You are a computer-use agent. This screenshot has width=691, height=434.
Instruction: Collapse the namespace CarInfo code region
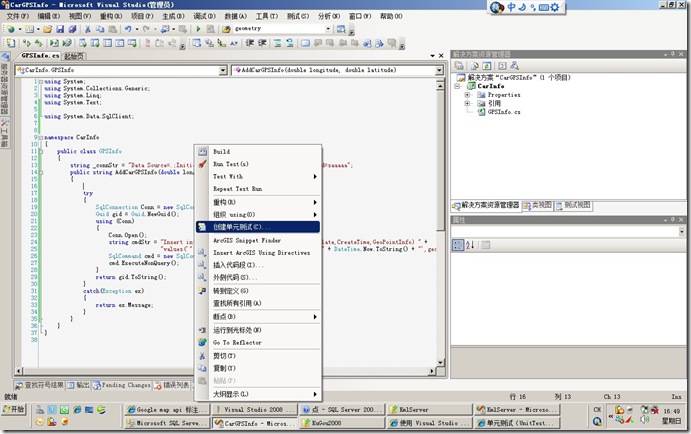pos(39,136)
